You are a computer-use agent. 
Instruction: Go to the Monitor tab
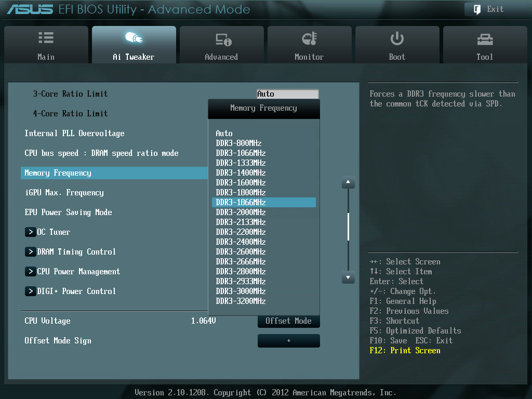tap(310, 45)
